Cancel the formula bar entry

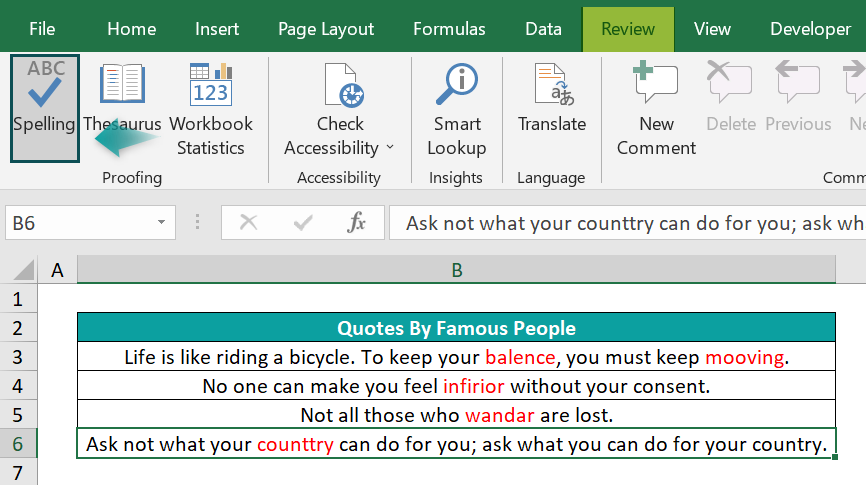[249, 223]
